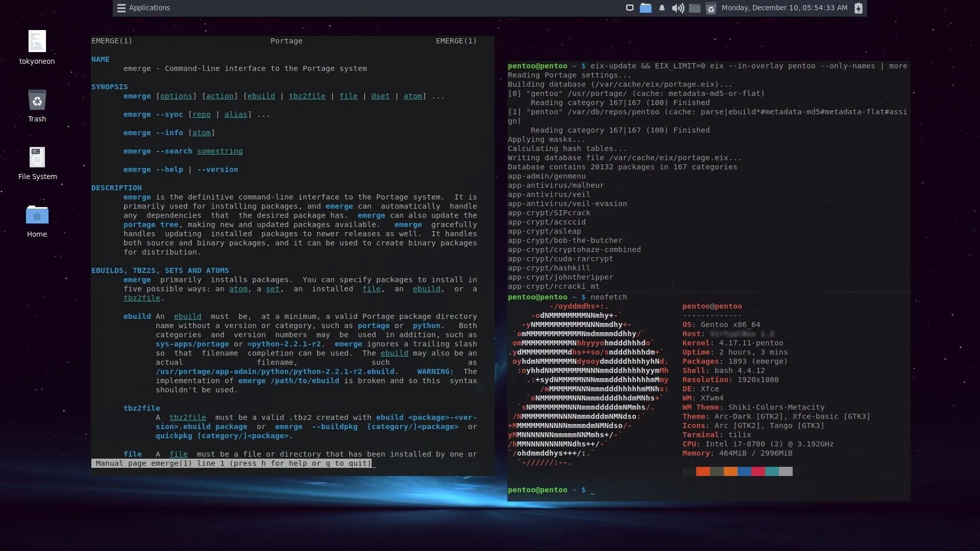This screenshot has width=980, height=551.
Task: Click the 'SYNOPSIS' heading in the man page
Action: (110, 87)
